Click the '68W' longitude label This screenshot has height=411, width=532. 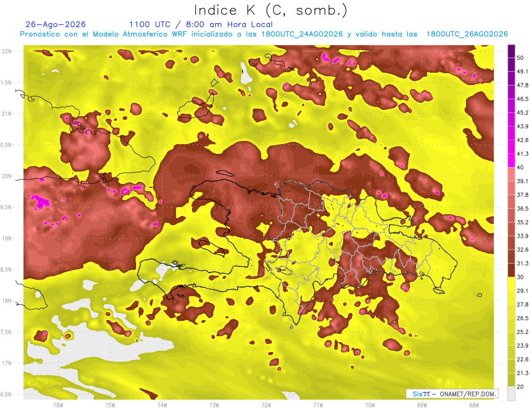(x=474, y=405)
